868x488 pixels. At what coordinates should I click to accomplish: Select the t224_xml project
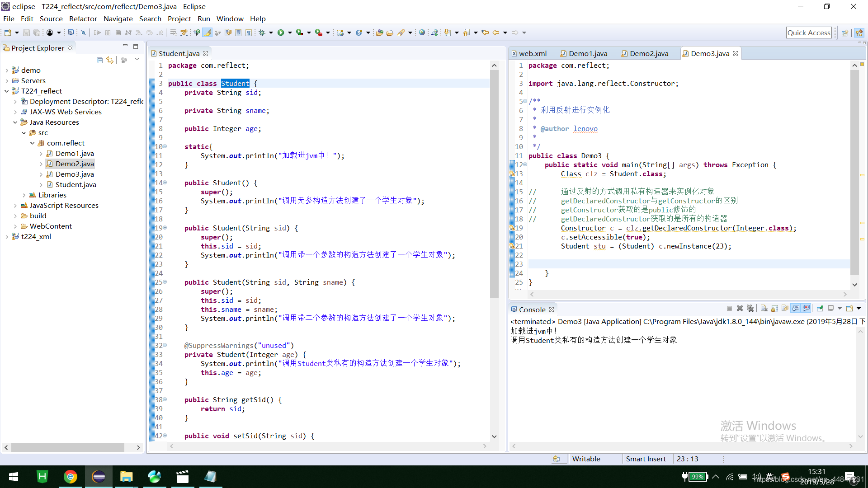(x=36, y=236)
